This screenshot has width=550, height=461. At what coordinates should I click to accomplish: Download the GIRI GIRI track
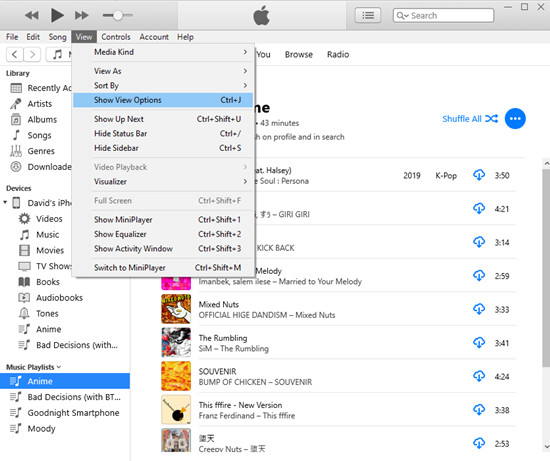coord(479,209)
